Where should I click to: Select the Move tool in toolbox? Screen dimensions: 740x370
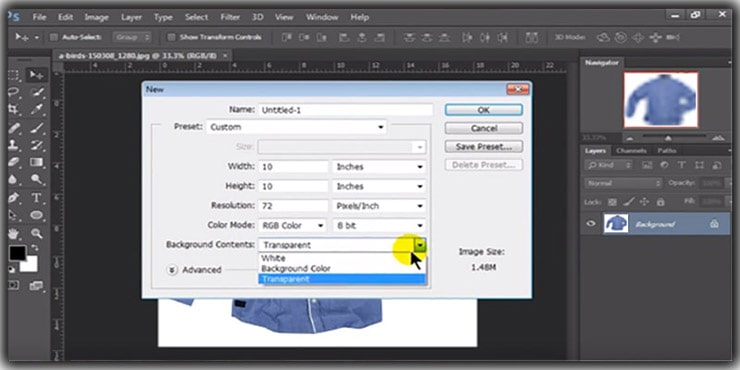(x=37, y=75)
